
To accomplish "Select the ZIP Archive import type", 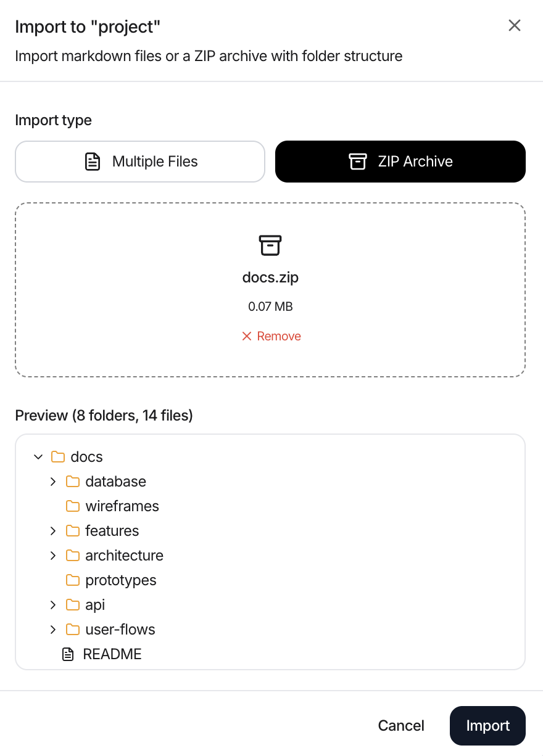I will click(400, 161).
